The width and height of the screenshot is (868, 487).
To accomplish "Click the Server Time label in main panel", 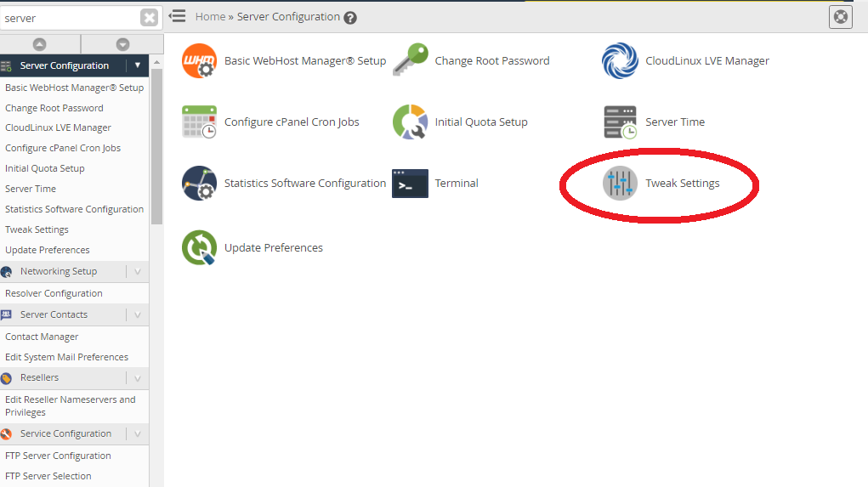I will pyautogui.click(x=675, y=122).
